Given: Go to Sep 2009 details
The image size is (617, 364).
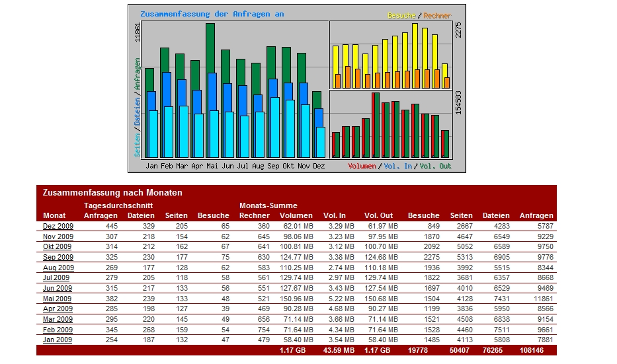Looking at the screenshot, I should pos(58,257).
